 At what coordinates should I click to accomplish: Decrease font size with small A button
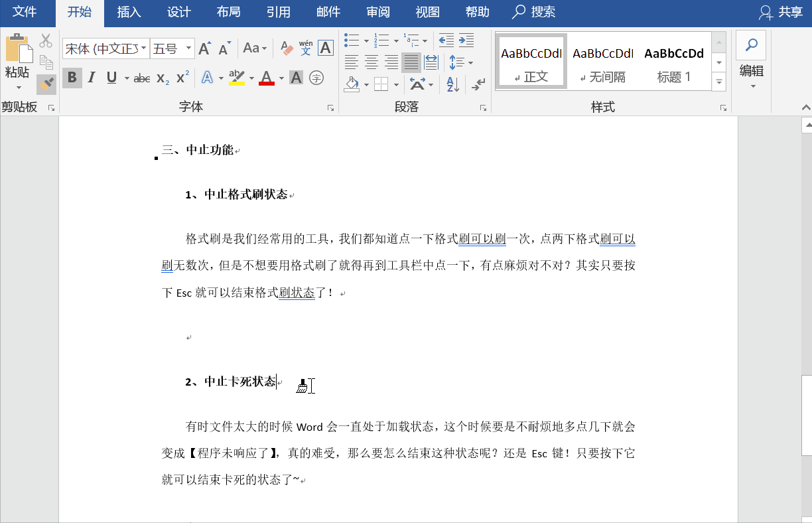point(225,48)
